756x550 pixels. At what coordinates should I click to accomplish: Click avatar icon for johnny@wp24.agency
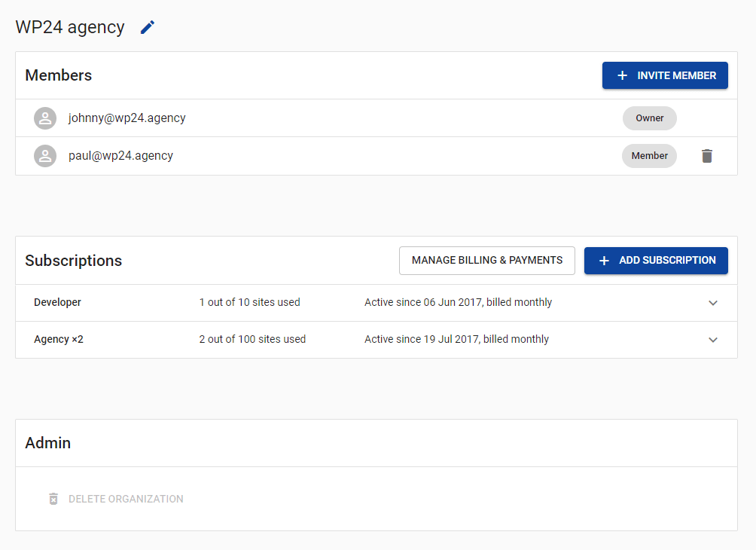click(x=45, y=118)
